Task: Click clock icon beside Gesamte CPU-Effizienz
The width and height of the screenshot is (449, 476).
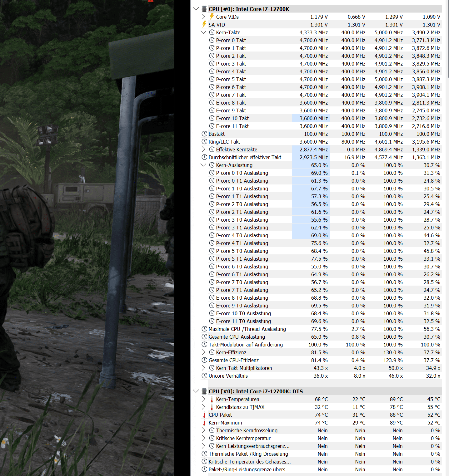Action: pos(204,360)
